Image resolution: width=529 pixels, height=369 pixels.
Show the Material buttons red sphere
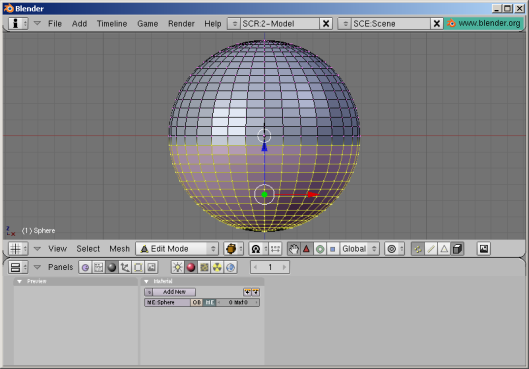[x=191, y=267]
